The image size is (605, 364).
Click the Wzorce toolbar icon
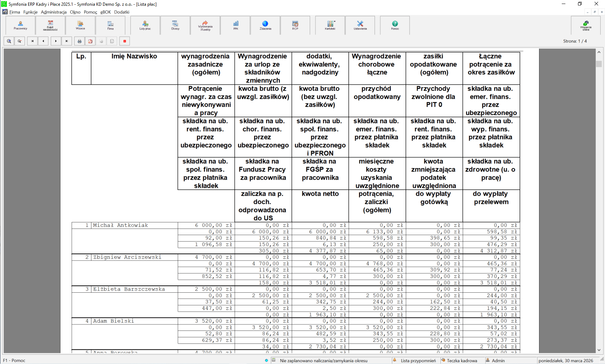[80, 25]
